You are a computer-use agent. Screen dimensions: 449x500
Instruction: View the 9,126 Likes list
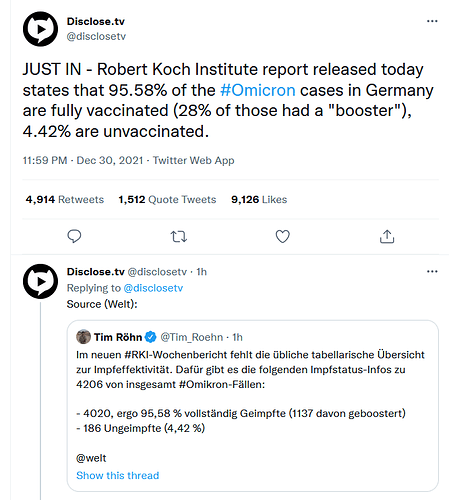click(x=259, y=199)
